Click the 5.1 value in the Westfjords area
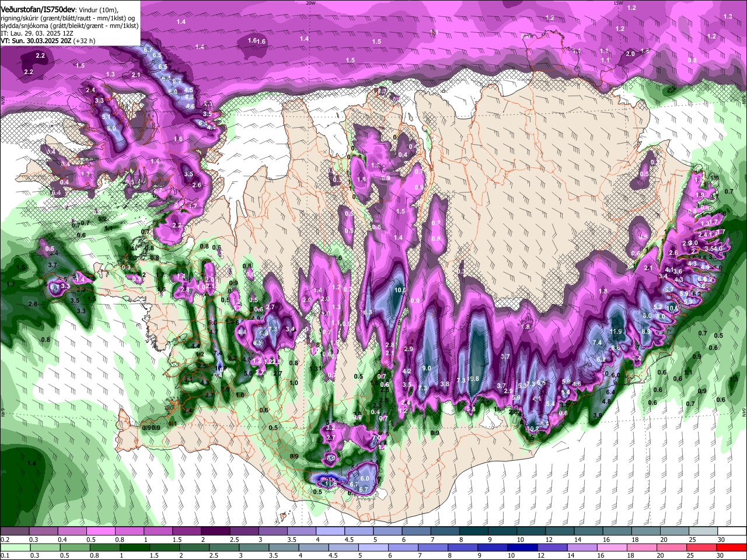747x560 pixels. coord(106,117)
